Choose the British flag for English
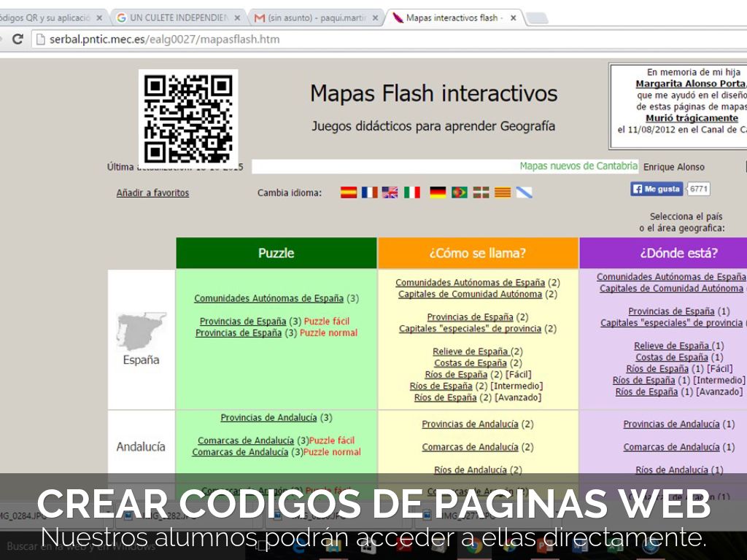The height and width of the screenshot is (560, 747). coord(390,192)
